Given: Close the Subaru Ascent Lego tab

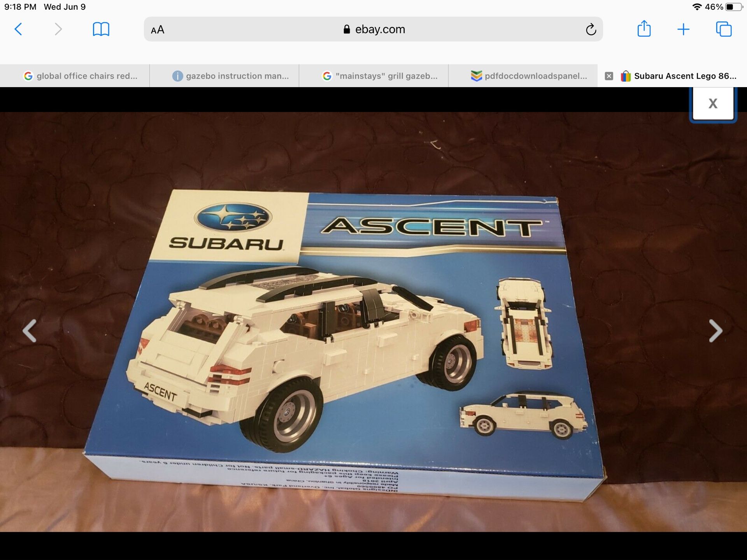Looking at the screenshot, I should click(x=609, y=76).
